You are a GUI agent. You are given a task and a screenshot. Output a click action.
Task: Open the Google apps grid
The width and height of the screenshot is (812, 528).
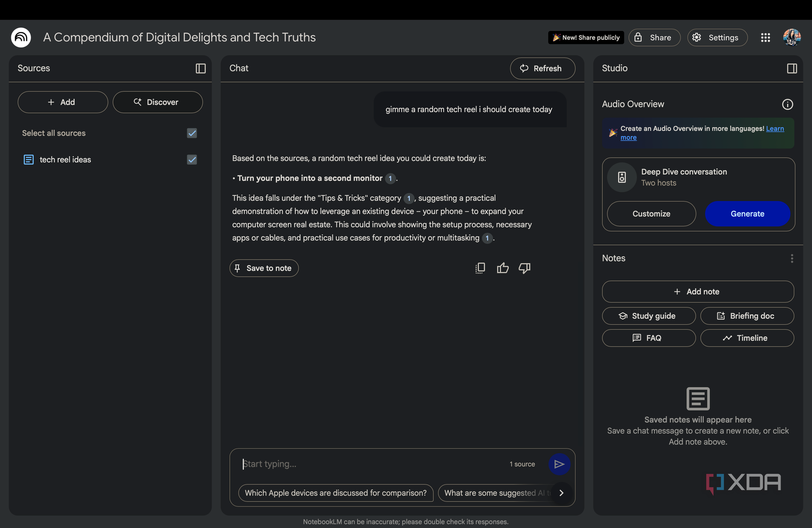[765, 37]
